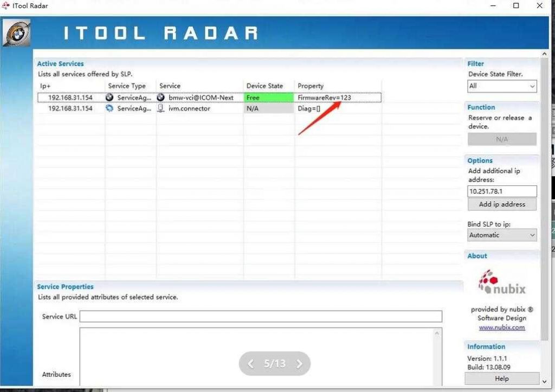
Task: Click the connector icon beside ivm.connector
Action: [160, 108]
